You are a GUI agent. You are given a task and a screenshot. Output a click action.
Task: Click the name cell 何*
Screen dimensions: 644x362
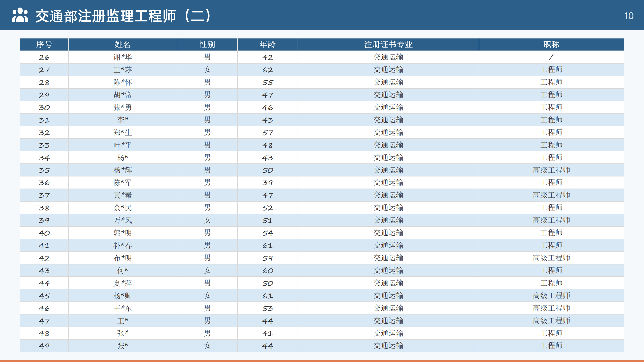click(123, 270)
